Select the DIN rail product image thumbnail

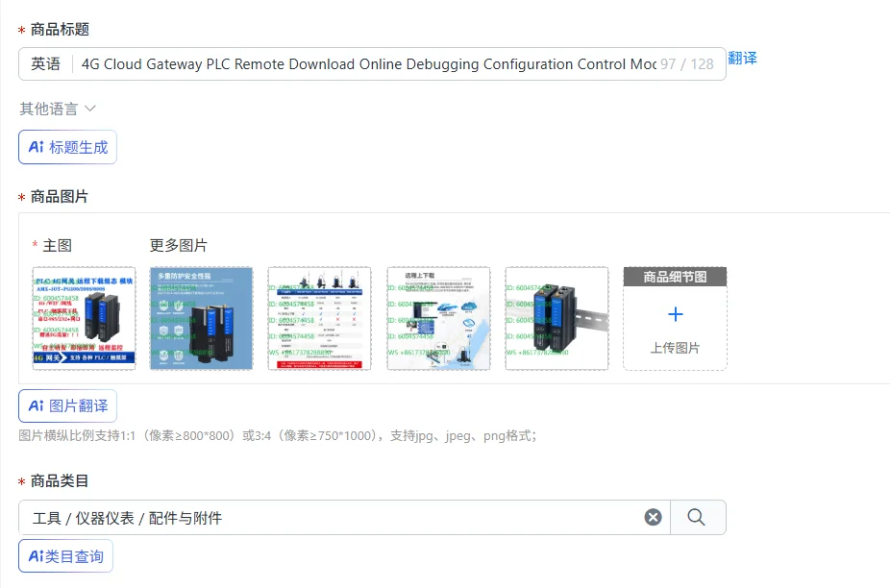[556, 318]
